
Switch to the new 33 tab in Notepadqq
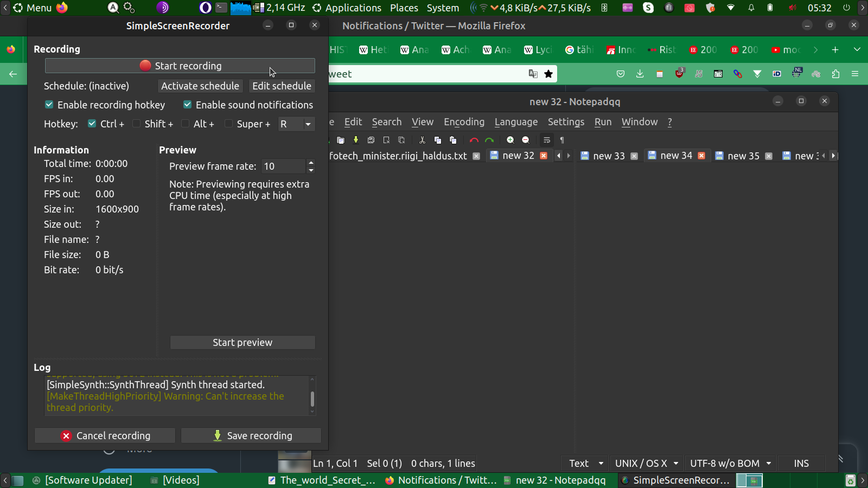click(x=609, y=156)
